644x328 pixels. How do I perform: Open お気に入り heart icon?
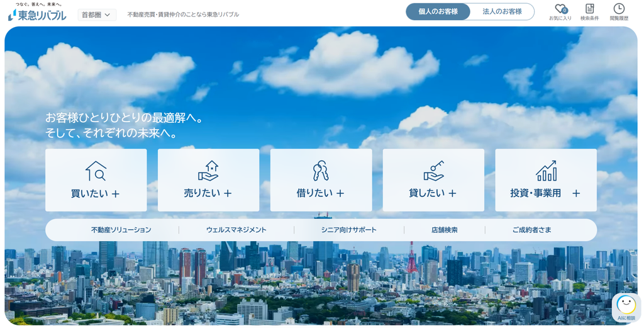coord(560,13)
